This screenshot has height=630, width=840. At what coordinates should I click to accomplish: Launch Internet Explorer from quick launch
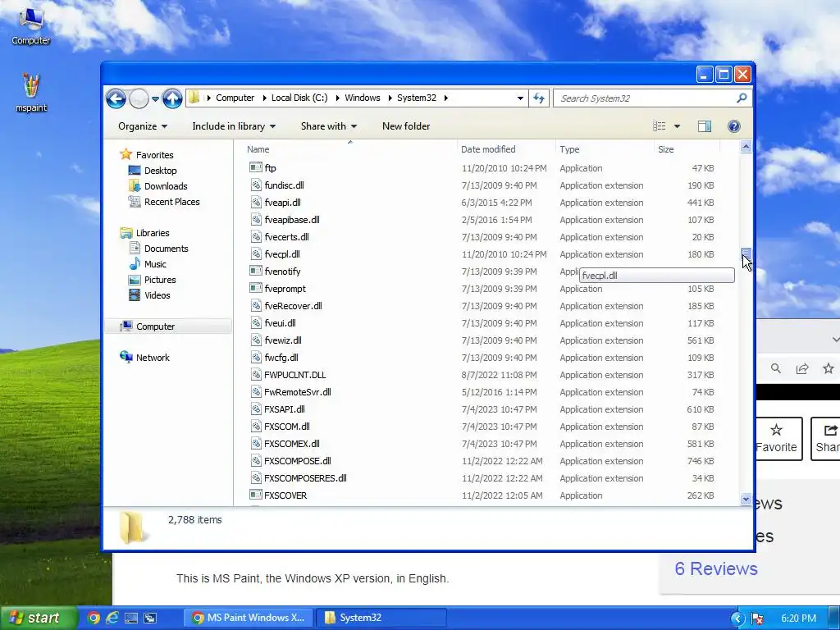point(112,618)
